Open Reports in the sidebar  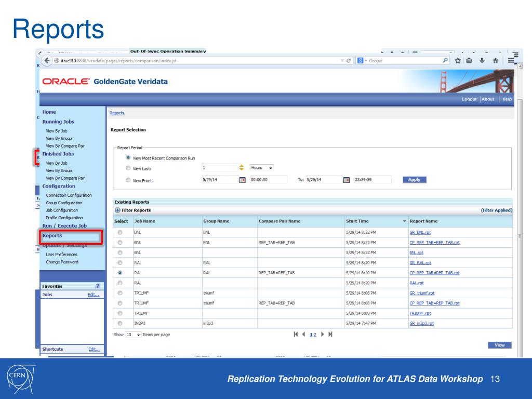pyautogui.click(x=52, y=235)
